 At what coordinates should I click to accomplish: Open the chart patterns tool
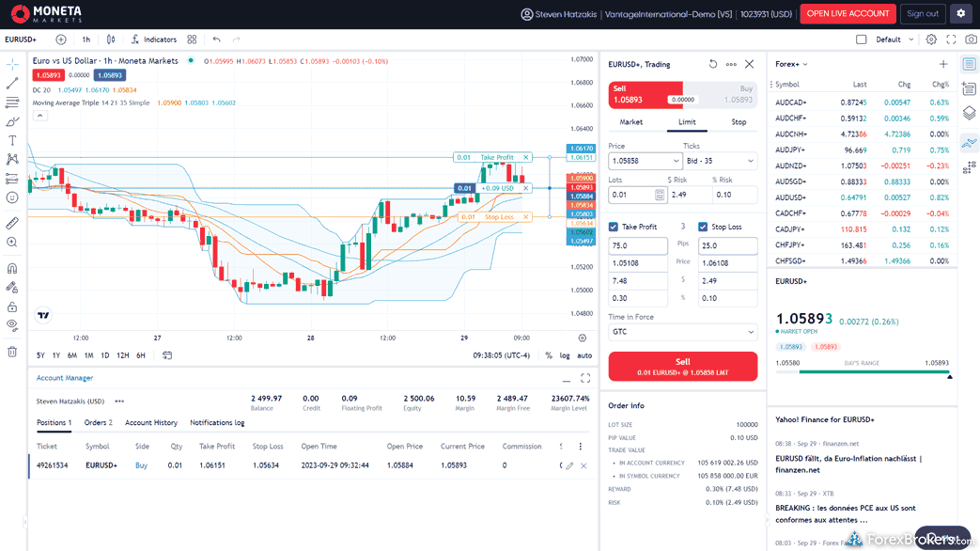[12, 160]
